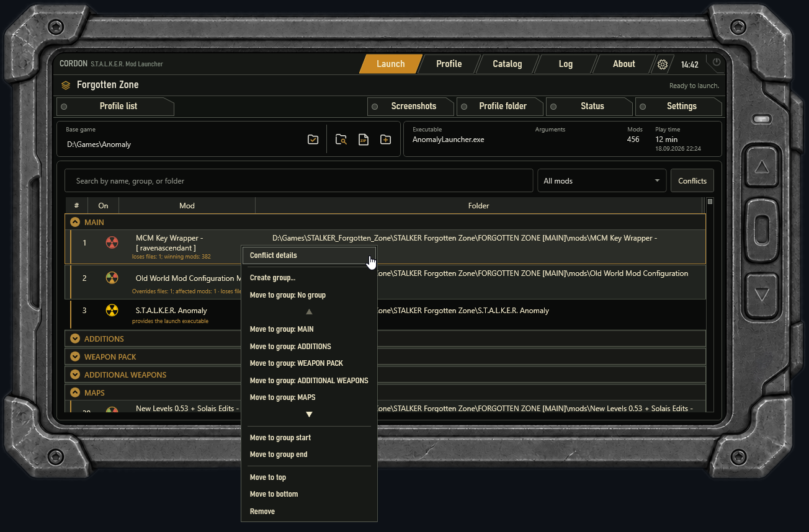Expand the WEAPON PACK group

[75, 357]
